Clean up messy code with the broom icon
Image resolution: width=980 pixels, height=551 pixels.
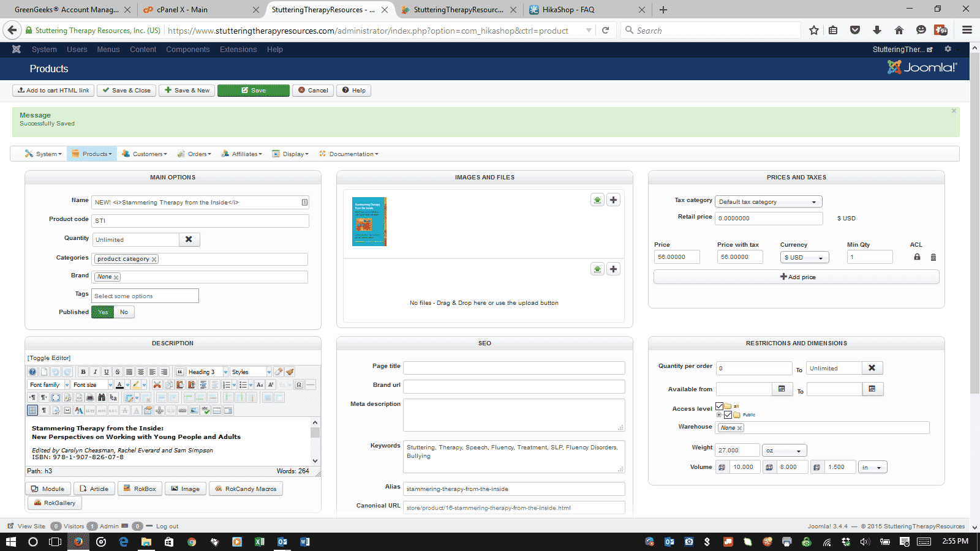[x=290, y=372]
